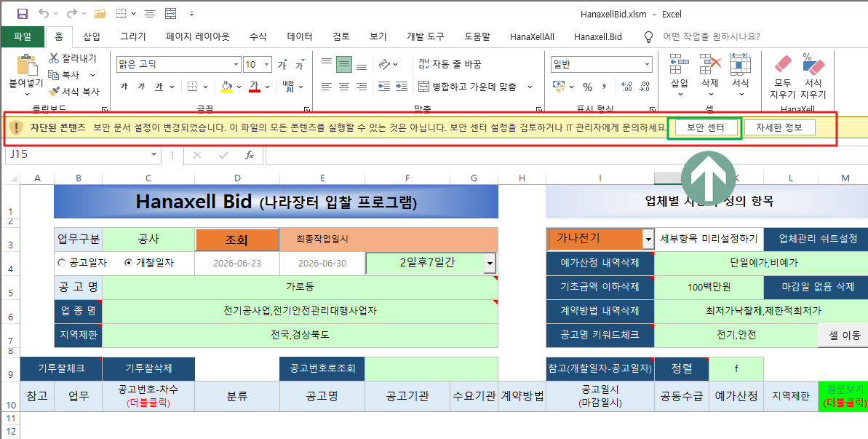This screenshot has height=439, width=868.
Task: Decrease decimal places
Action: (645, 87)
